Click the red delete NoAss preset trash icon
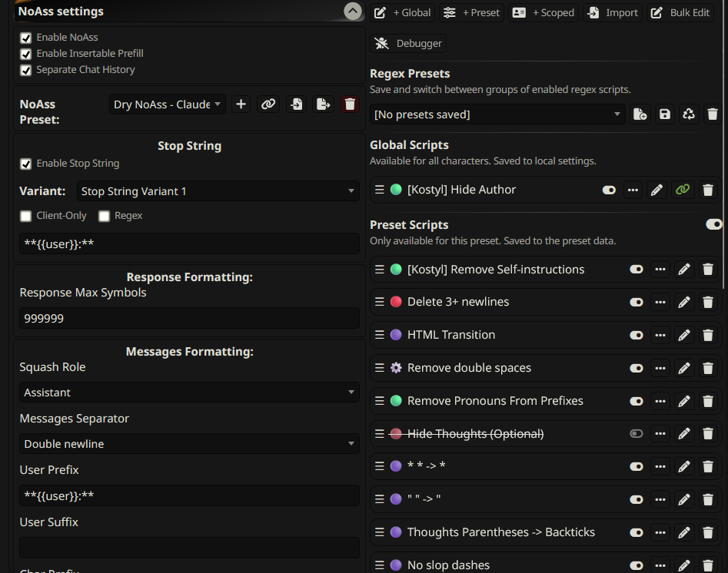 350,104
